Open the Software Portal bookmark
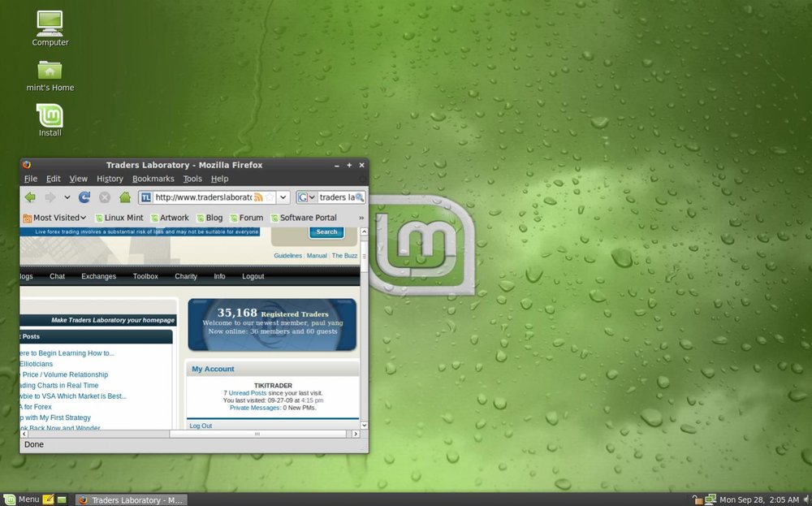 [304, 218]
